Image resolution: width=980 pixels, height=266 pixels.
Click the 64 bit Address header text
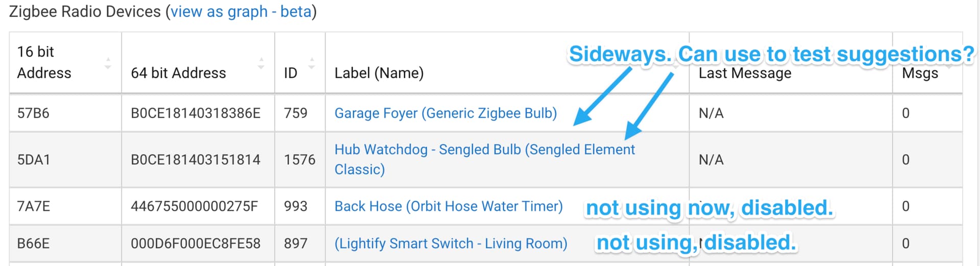coord(178,73)
